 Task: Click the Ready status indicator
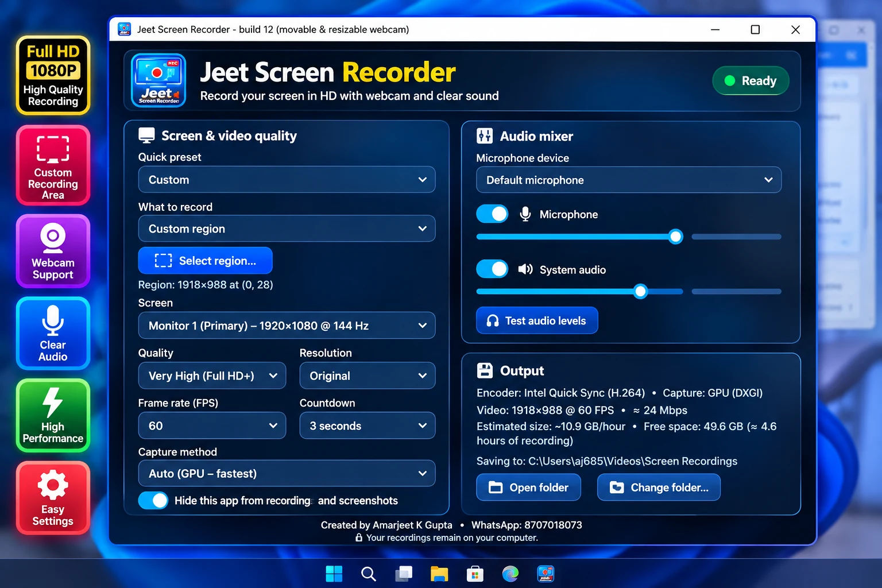coord(751,81)
